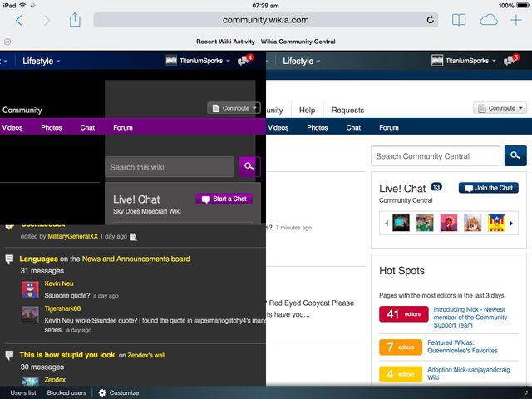Image resolution: width=532 pixels, height=399 pixels.
Task: Tap the Safari back arrow
Action: [x=19, y=21]
